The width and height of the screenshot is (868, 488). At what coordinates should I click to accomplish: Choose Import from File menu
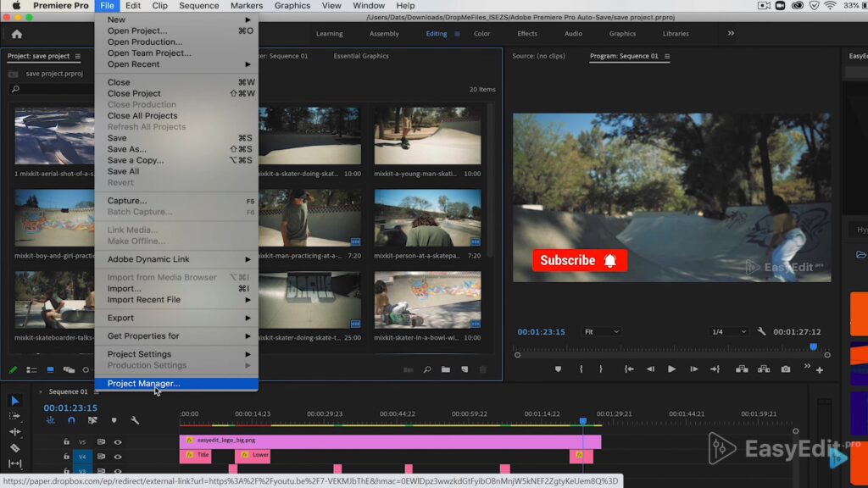(x=176, y=288)
